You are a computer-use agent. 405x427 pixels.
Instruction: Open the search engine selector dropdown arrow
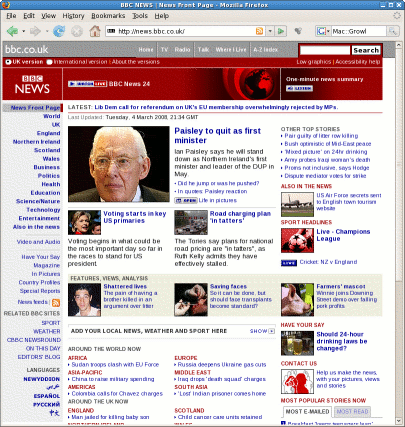click(x=328, y=31)
